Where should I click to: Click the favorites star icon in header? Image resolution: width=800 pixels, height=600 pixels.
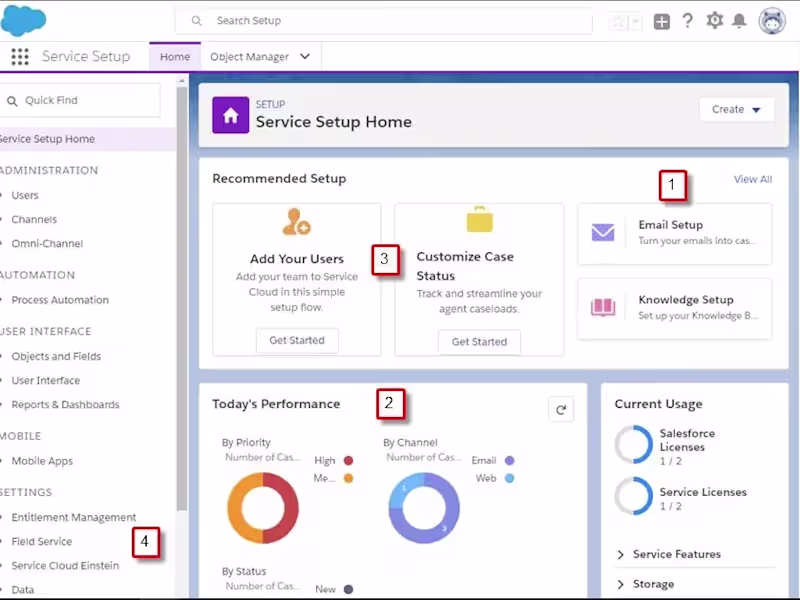click(x=618, y=22)
